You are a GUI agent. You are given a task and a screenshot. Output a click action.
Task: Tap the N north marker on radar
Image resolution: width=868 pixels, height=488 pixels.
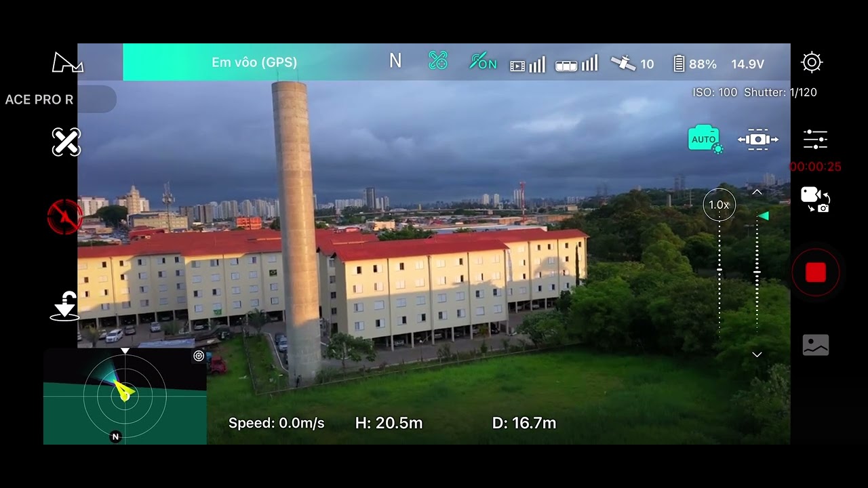tap(115, 437)
